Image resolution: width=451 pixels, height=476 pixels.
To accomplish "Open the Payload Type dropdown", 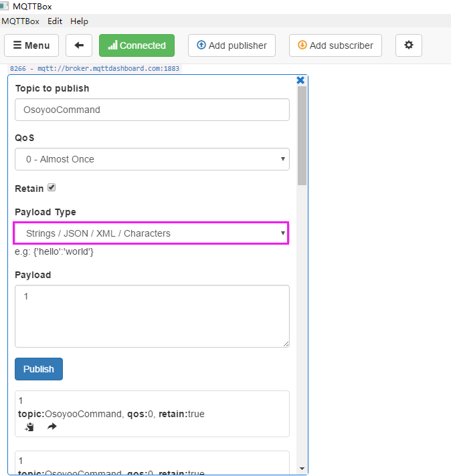I will (x=151, y=233).
